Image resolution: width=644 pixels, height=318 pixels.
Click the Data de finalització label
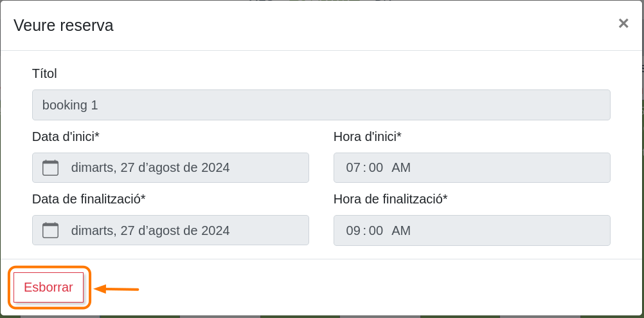pos(89,199)
